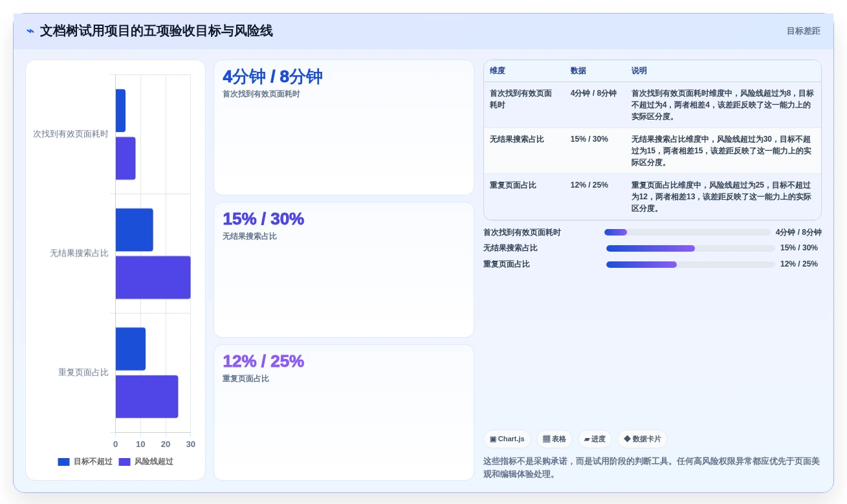Open the 12% / 25% data card
Screen dimensions: 847x504
click(x=344, y=412)
